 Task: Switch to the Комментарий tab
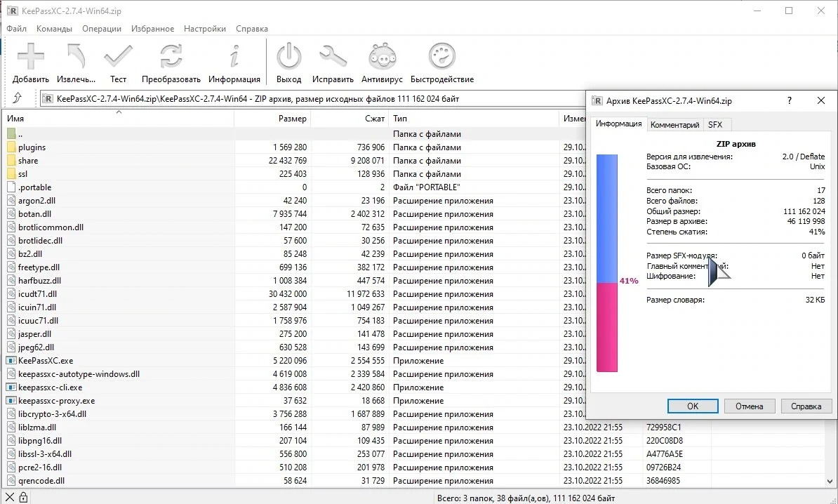[x=674, y=124]
